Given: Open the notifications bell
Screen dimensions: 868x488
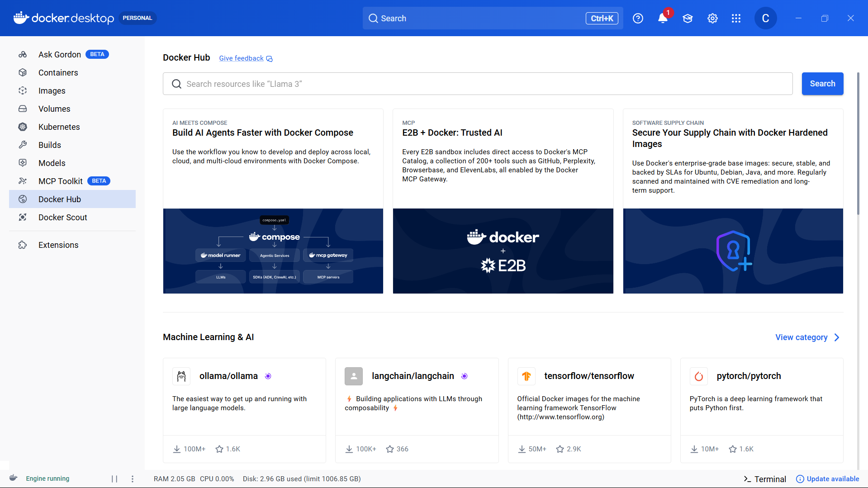Looking at the screenshot, I should click(663, 18).
